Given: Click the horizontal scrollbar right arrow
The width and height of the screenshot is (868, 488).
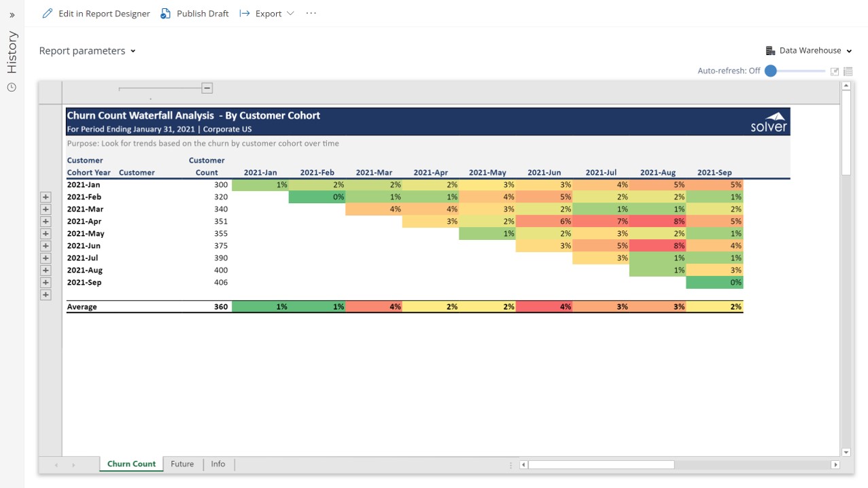Looking at the screenshot, I should tap(835, 465).
